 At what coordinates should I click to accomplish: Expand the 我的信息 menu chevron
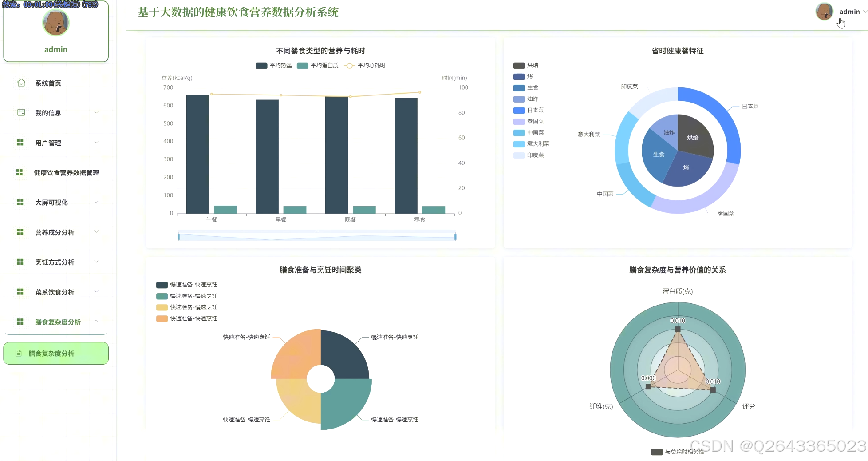[96, 112]
